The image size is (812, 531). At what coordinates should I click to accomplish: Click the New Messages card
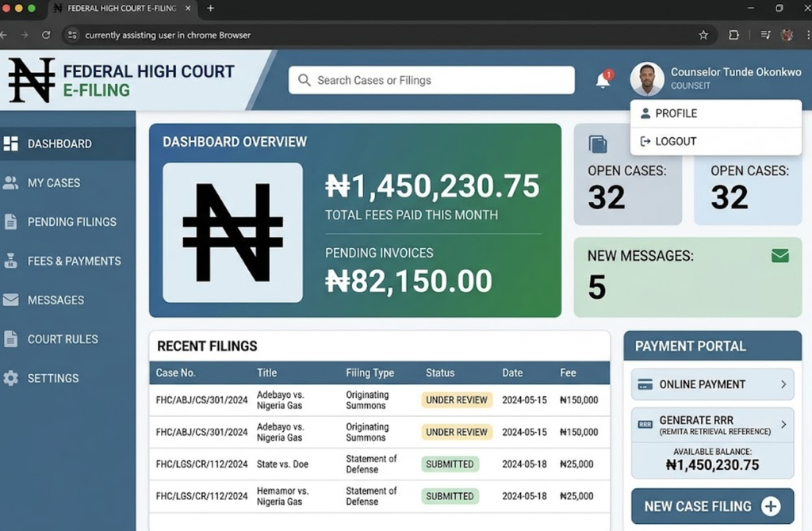[688, 277]
